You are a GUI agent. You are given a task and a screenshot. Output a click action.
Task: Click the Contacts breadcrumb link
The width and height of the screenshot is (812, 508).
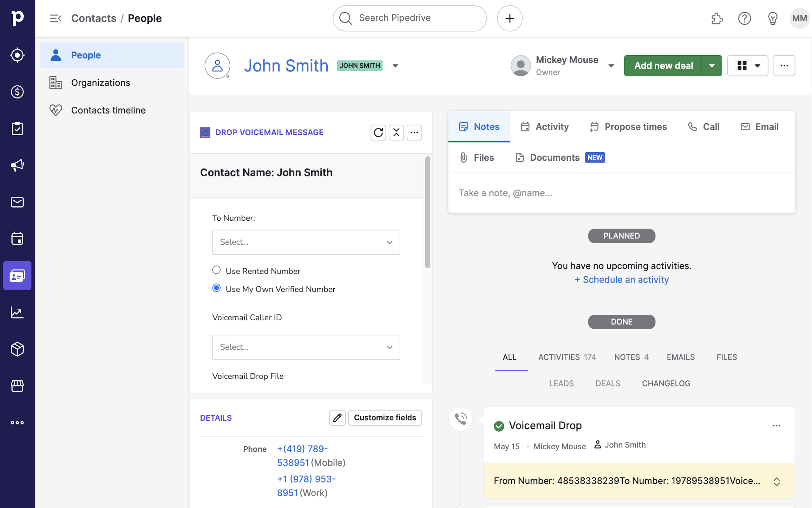94,18
